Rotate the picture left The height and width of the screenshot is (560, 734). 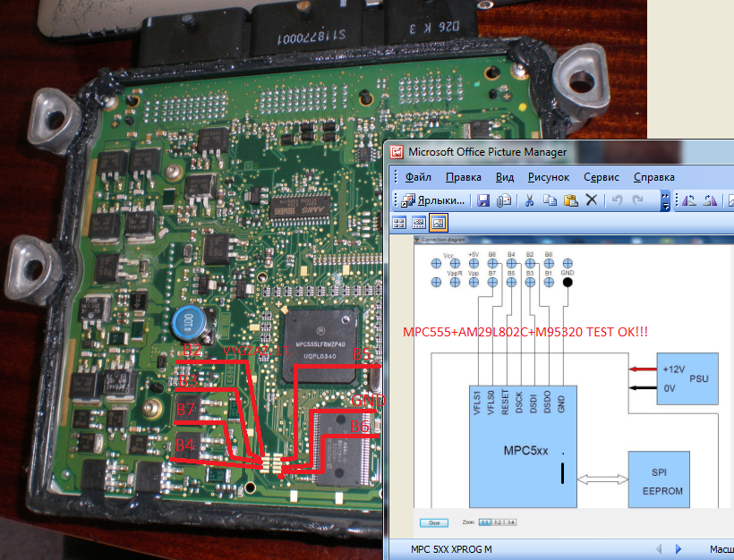688,200
